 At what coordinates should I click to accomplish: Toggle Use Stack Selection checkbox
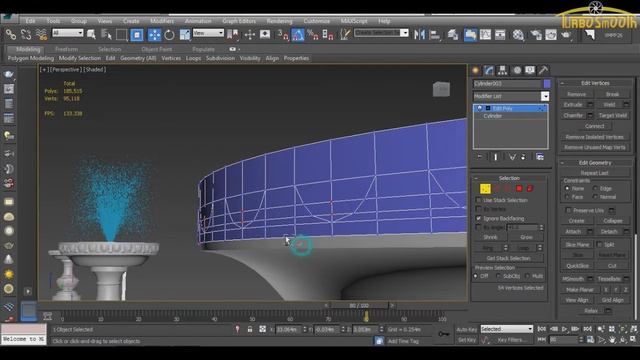478,200
